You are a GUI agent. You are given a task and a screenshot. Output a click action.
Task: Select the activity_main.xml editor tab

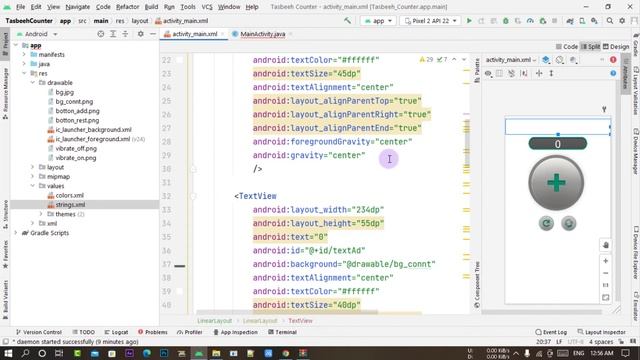pos(195,34)
